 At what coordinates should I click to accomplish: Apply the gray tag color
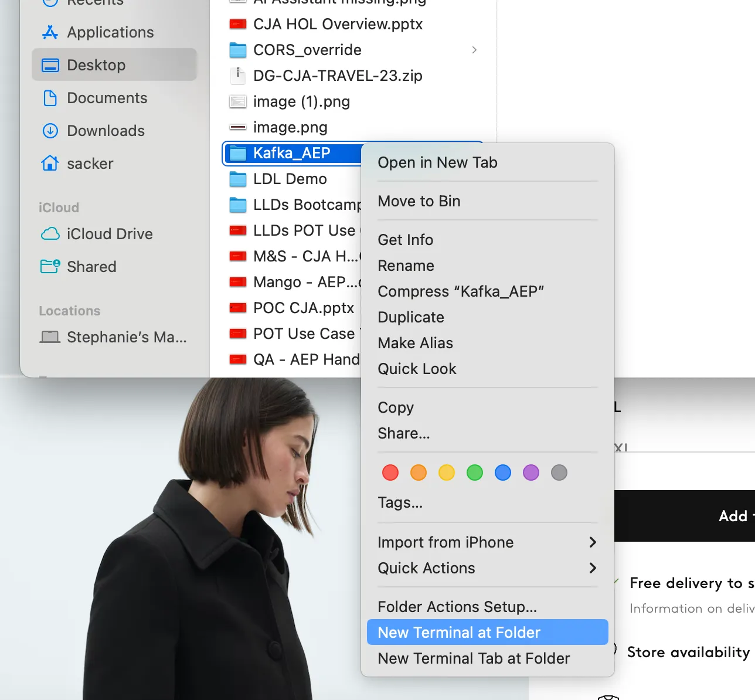(x=559, y=473)
